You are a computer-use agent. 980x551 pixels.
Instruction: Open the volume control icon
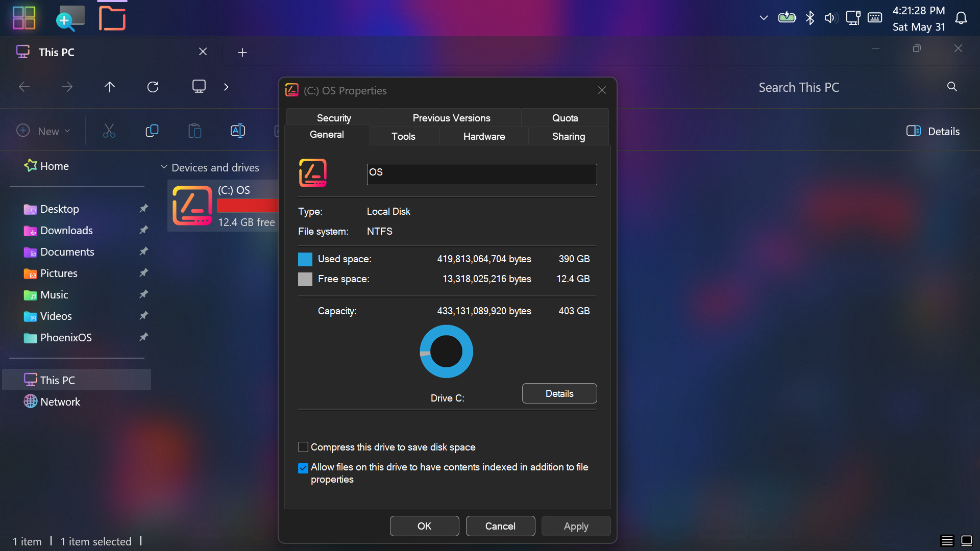tap(831, 18)
